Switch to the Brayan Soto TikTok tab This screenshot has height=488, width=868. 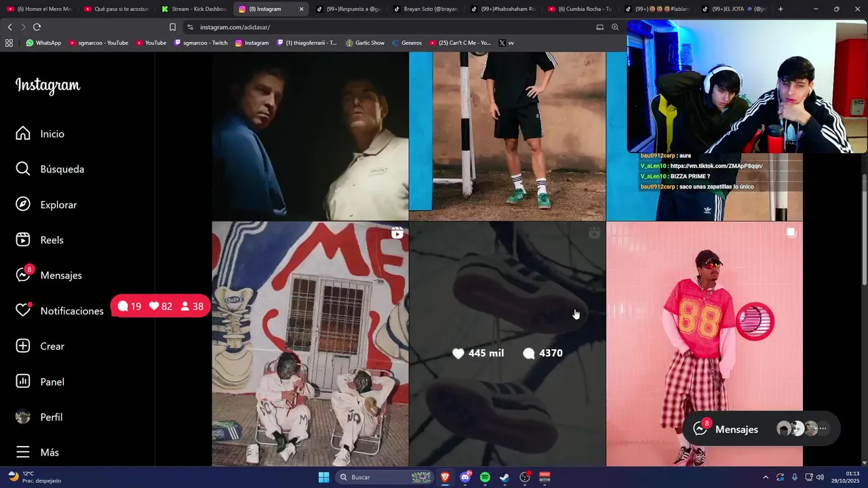tap(426, 9)
